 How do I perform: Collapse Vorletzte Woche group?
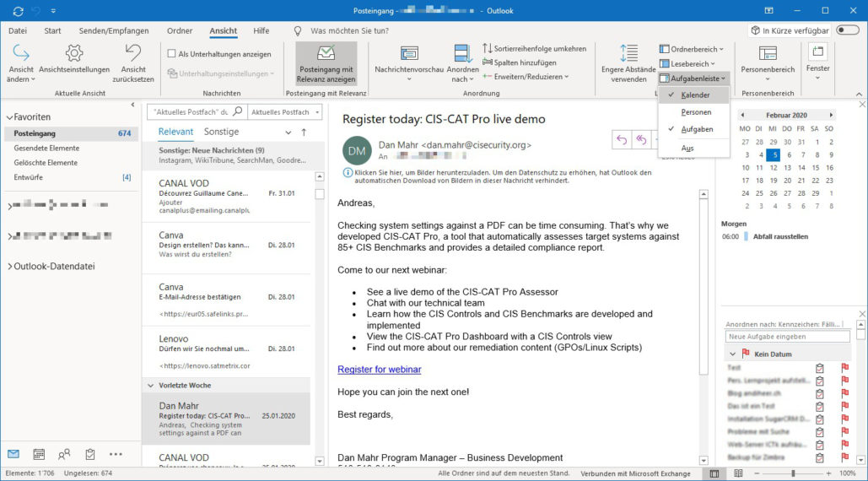(150, 386)
